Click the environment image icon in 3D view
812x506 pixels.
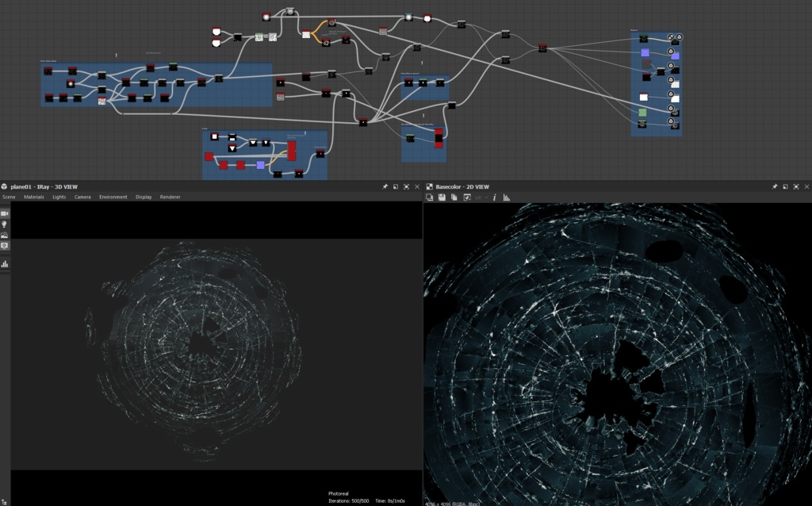[5, 235]
